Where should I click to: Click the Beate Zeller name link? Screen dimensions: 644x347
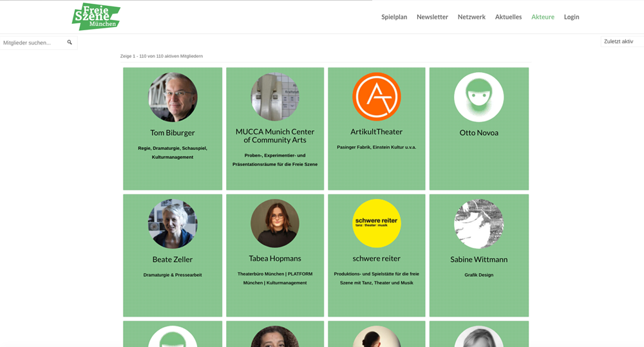(173, 259)
